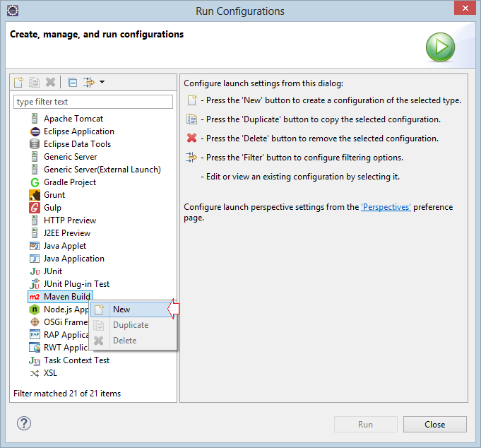Select the 'JUnit' label
This screenshot has width=481, height=448.
tap(53, 271)
